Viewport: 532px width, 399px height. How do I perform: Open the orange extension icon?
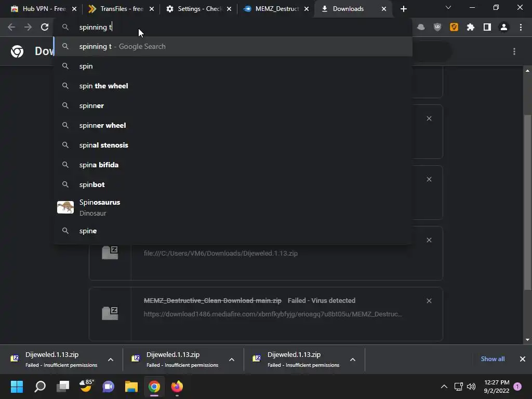click(454, 27)
